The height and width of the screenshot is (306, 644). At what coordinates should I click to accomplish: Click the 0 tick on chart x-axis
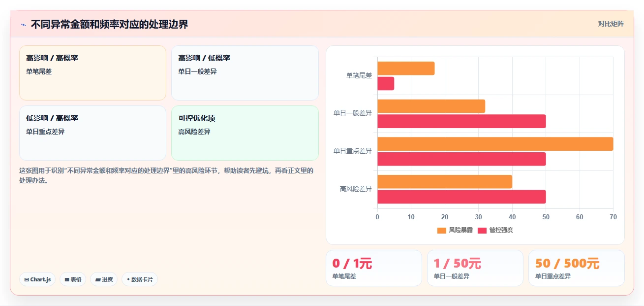(x=377, y=217)
